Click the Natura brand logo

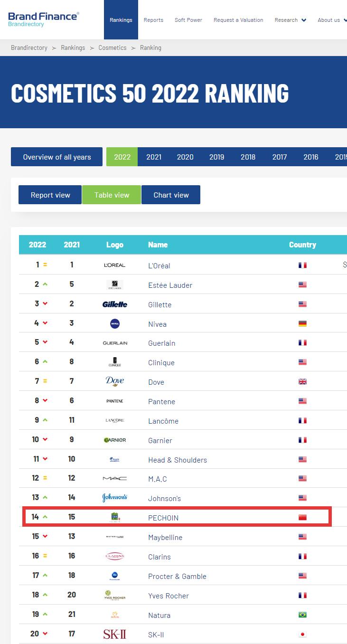tap(115, 615)
